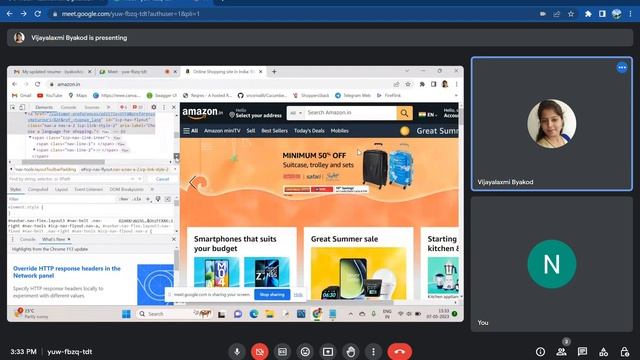This screenshot has width=640, height=360.
Task: Mute the microphone in Meet controls
Action: [237, 351]
